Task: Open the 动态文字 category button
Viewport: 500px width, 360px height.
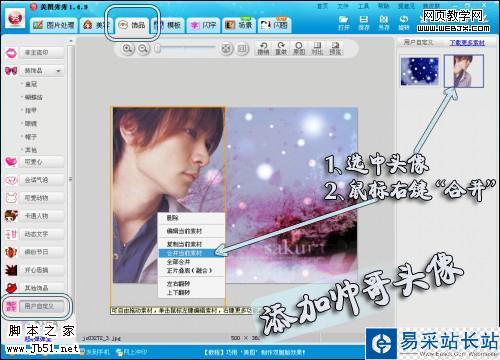Action: [x=42, y=234]
